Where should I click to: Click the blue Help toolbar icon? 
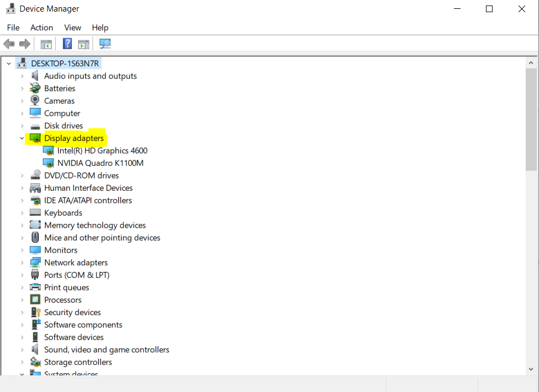coord(67,44)
